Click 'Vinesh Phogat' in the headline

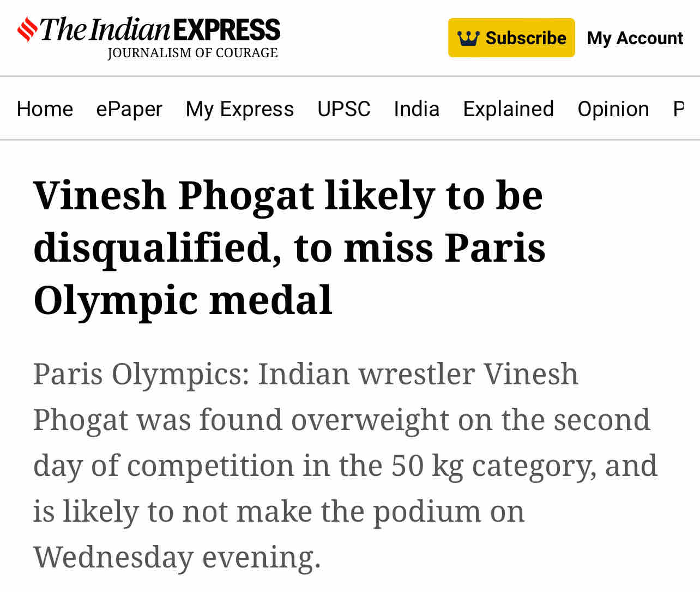tap(173, 195)
